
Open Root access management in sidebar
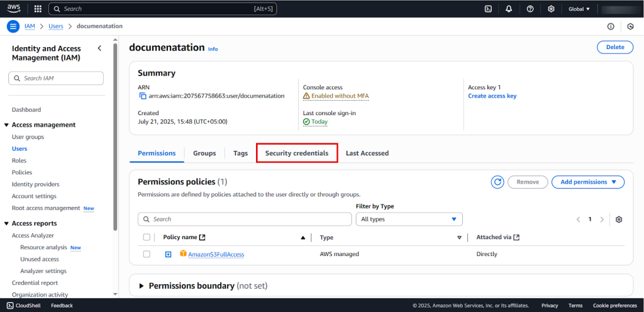[x=46, y=208]
